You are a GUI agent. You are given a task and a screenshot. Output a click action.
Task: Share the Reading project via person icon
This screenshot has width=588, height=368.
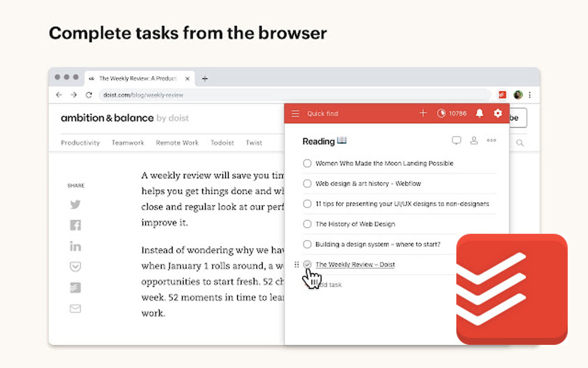click(x=474, y=141)
